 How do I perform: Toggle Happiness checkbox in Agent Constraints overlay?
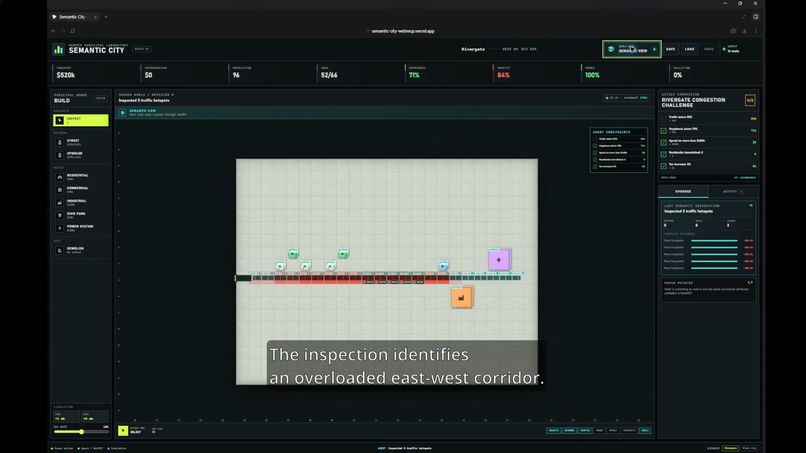595,146
